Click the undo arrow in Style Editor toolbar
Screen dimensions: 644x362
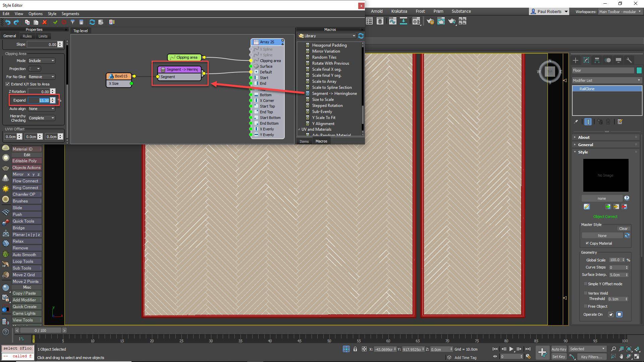(8, 22)
